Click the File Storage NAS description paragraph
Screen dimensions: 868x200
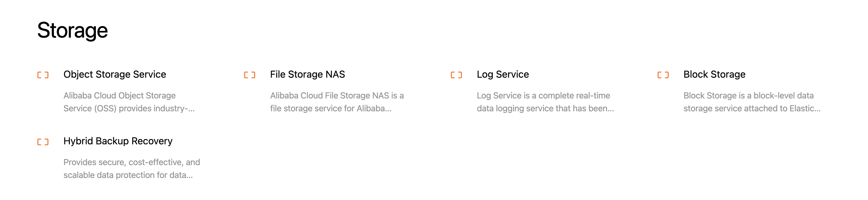336,102
